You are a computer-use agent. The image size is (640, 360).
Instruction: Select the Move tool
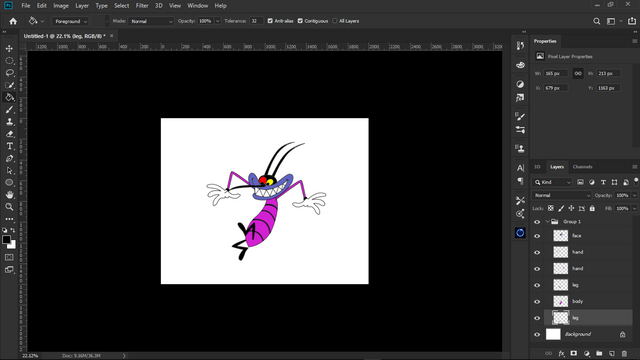pyautogui.click(x=9, y=49)
